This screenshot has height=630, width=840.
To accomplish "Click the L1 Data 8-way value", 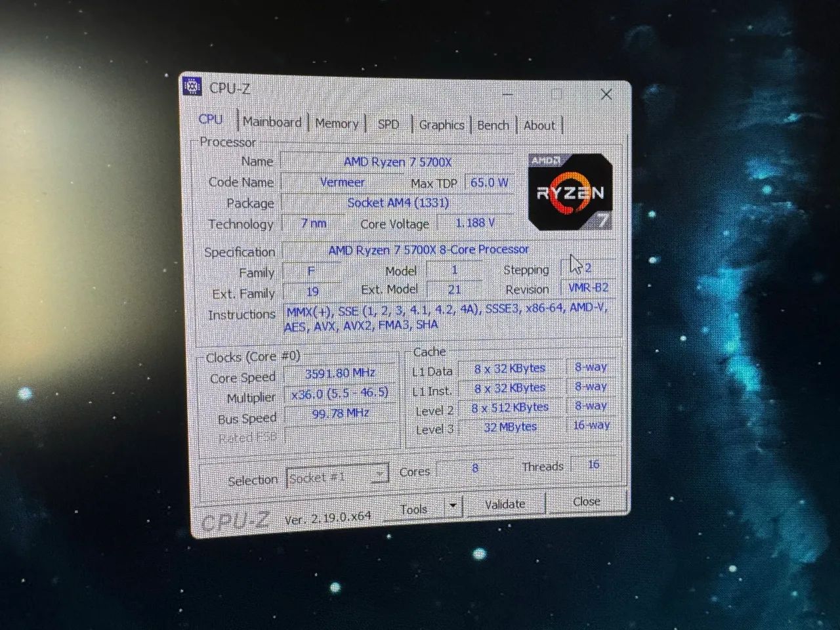I will pyautogui.click(x=591, y=367).
